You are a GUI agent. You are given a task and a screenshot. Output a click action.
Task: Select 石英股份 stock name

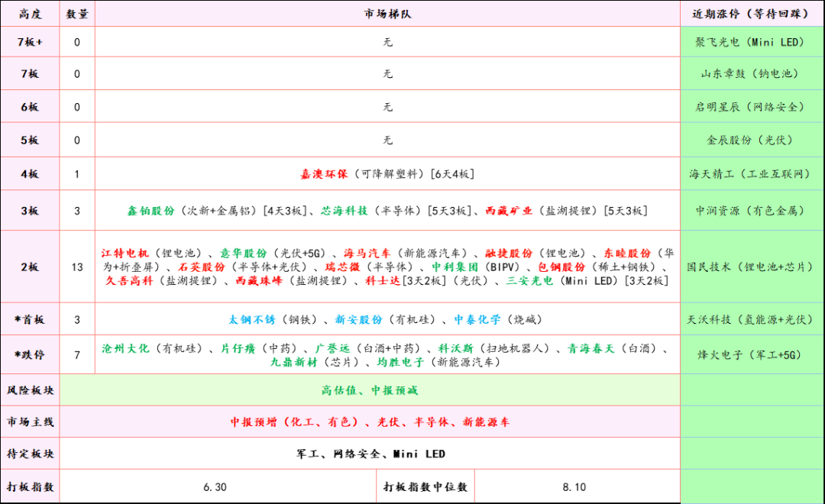click(202, 267)
